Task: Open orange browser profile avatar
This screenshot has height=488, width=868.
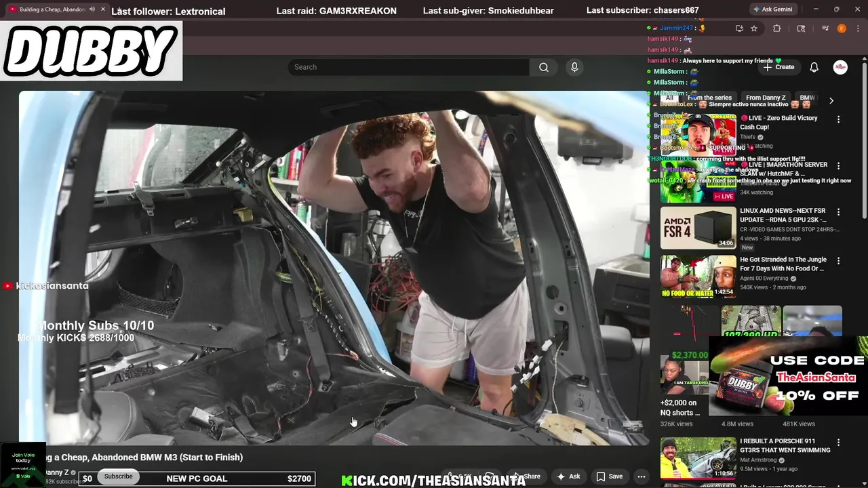Action: pyautogui.click(x=842, y=28)
